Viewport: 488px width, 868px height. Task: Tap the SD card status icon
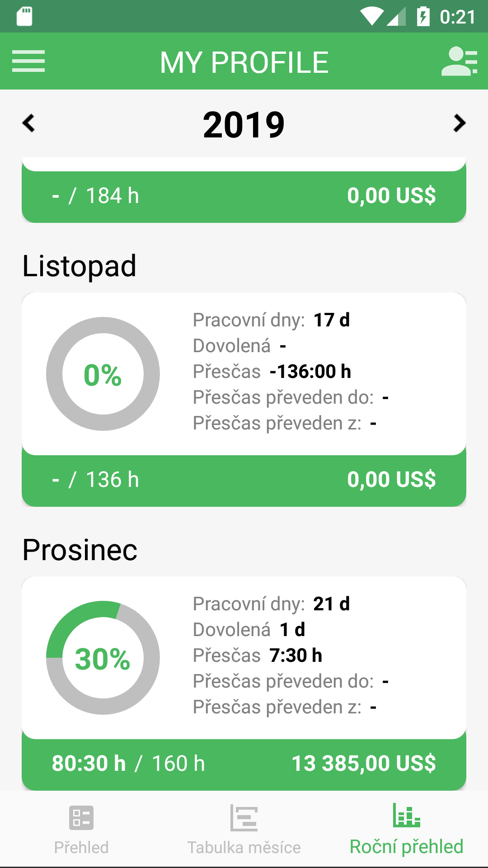coord(24,16)
